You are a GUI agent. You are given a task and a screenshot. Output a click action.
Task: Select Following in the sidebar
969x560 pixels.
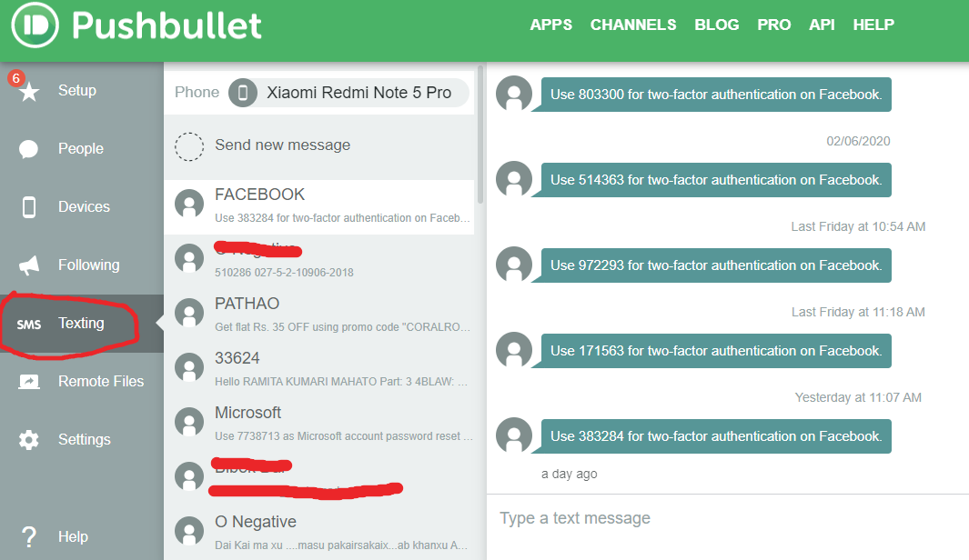[x=82, y=265]
